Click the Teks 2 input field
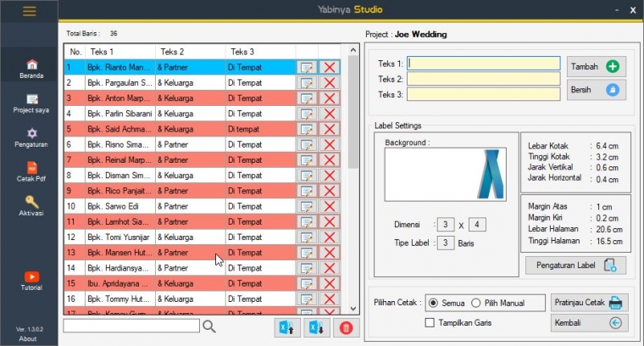This screenshot has height=346, width=644. click(x=483, y=79)
